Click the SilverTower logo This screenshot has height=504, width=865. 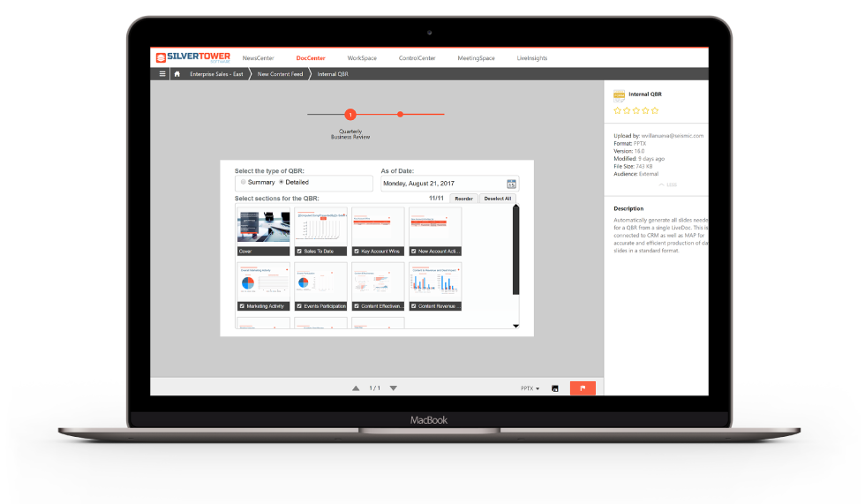click(193, 57)
